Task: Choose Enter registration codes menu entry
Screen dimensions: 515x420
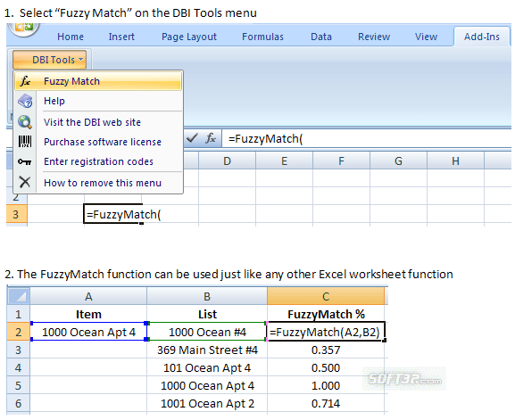Action: pyautogui.click(x=98, y=161)
